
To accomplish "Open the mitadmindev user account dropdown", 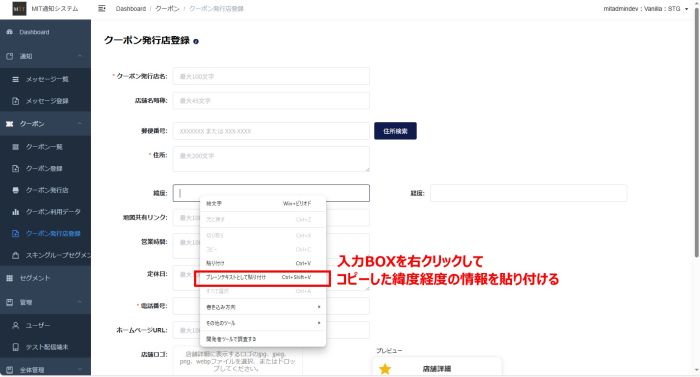I will (x=646, y=8).
